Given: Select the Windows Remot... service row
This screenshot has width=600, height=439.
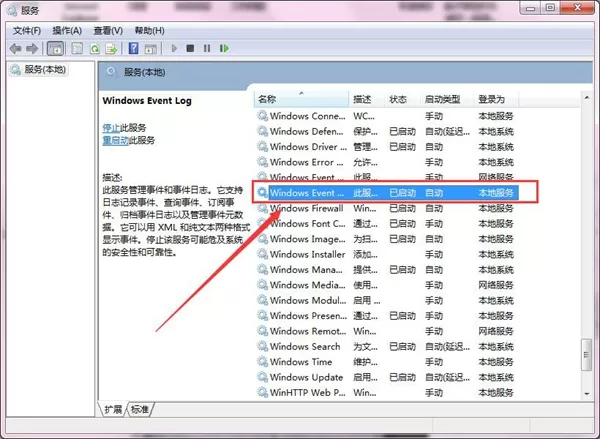Looking at the screenshot, I should 386,331.
